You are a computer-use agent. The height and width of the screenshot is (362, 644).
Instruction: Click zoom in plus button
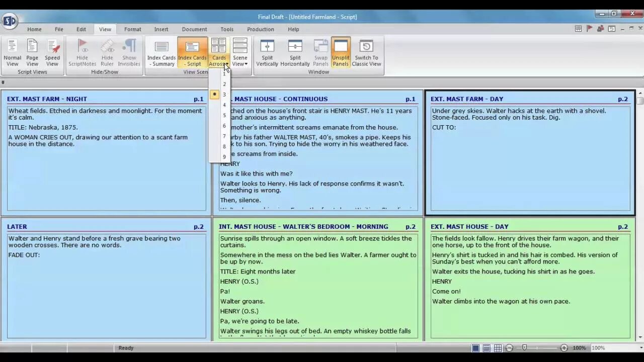point(564,348)
